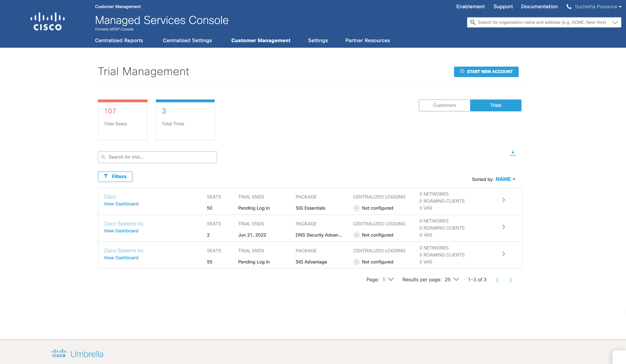The image size is (626, 364).
Task: Click the Cisco Umbrella footer logo
Action: coord(77,354)
